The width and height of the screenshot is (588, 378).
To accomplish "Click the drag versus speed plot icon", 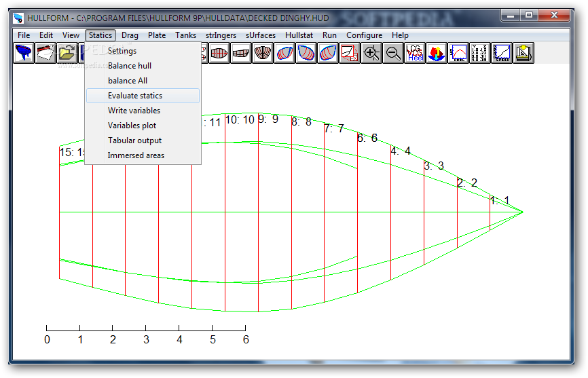I will 501,53.
